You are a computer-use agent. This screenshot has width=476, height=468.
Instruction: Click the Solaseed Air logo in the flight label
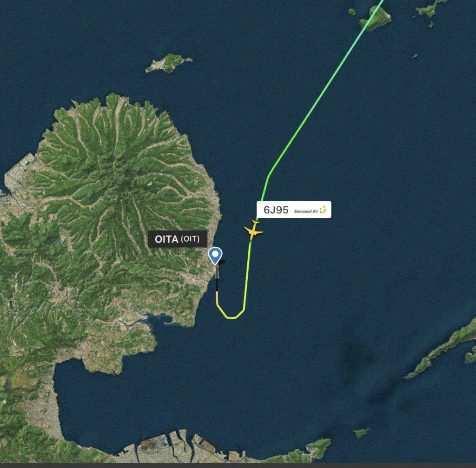pyautogui.click(x=310, y=210)
